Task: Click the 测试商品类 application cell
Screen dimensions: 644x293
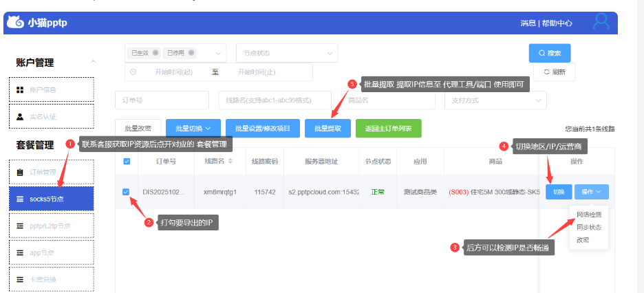Action: pos(420,192)
